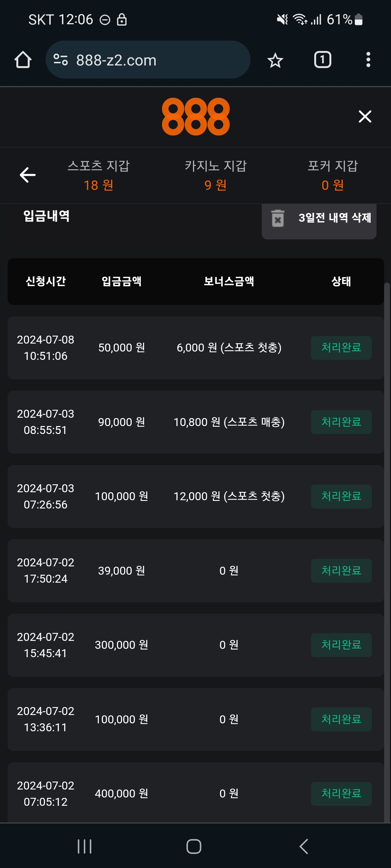Open site settings icon in address bar
Viewport: 391px width, 868px height.
(60, 60)
